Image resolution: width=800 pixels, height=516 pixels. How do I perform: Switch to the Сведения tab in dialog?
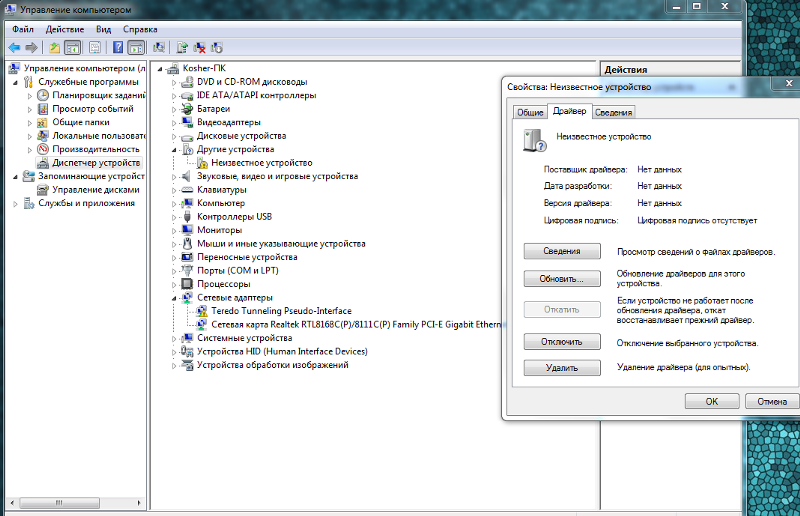[x=613, y=112]
